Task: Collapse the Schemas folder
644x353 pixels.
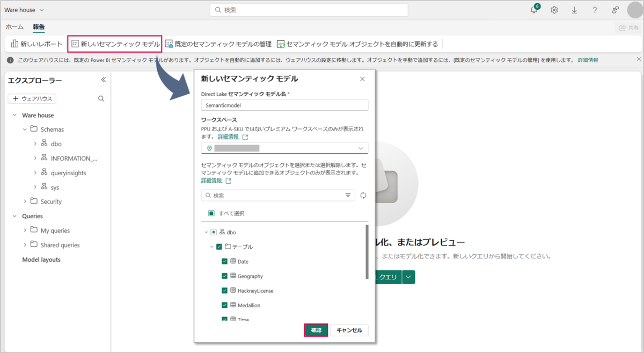Action: [x=25, y=129]
